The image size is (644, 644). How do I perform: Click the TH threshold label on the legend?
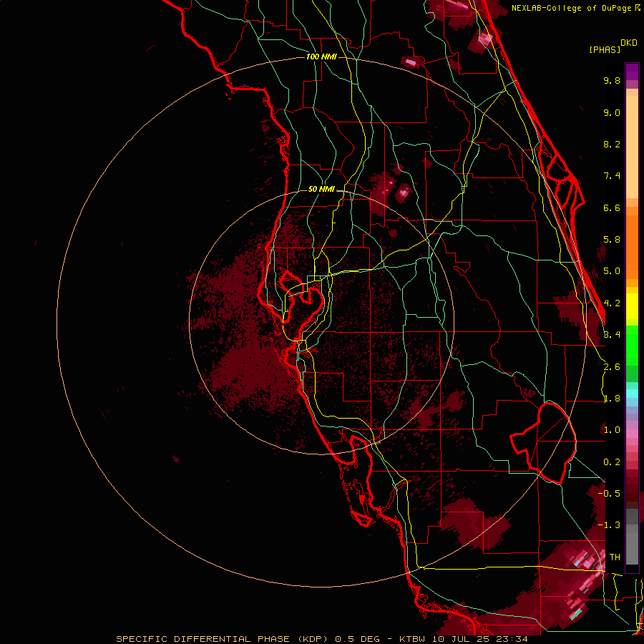click(x=615, y=557)
